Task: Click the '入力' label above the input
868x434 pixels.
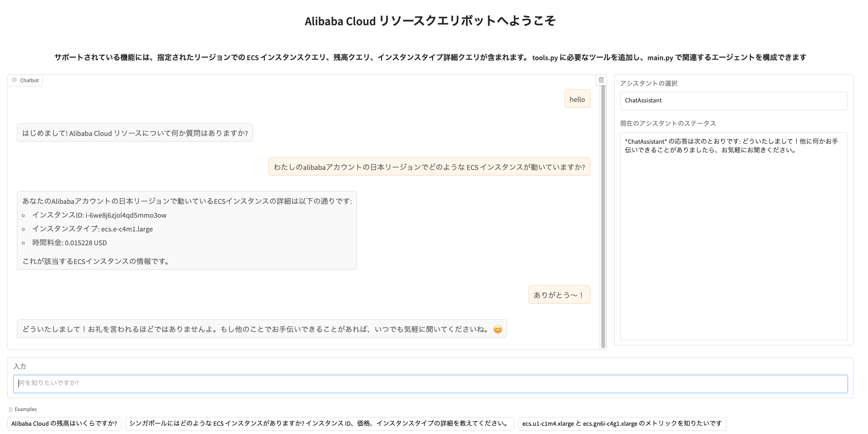Action: pyautogui.click(x=20, y=366)
